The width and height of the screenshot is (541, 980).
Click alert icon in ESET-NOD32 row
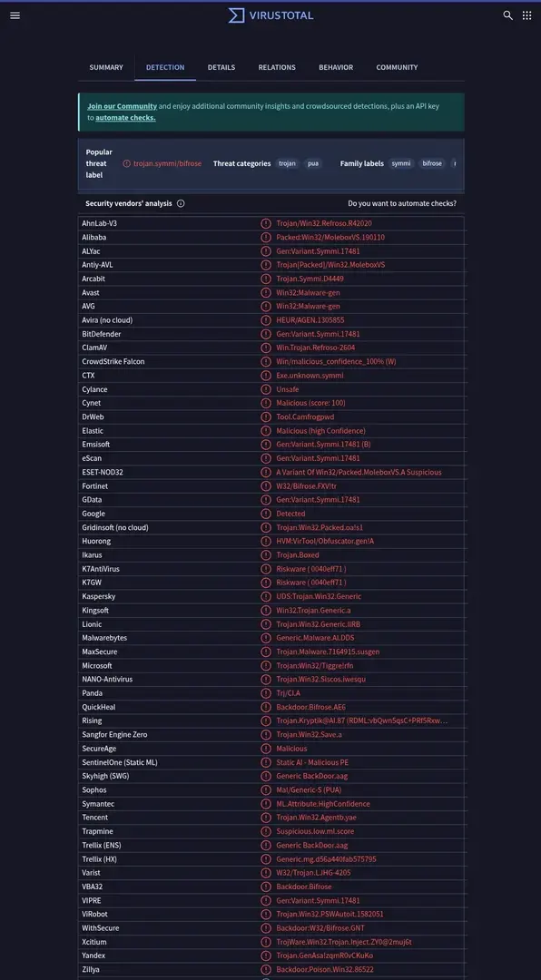tap(266, 472)
